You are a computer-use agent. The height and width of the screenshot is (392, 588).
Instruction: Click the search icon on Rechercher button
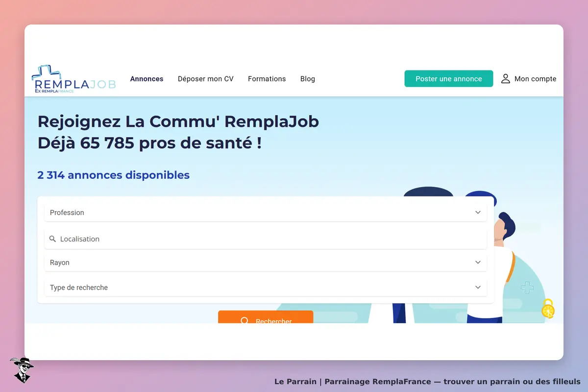coord(245,321)
